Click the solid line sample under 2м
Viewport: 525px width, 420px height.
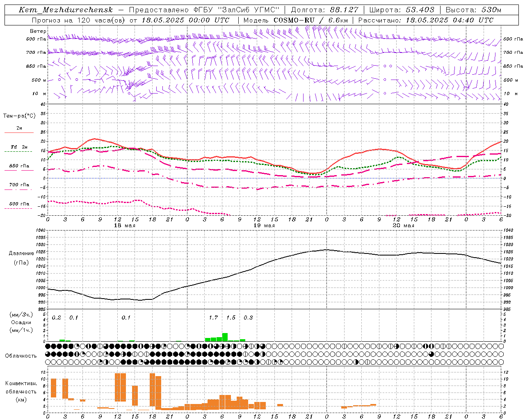point(19,133)
